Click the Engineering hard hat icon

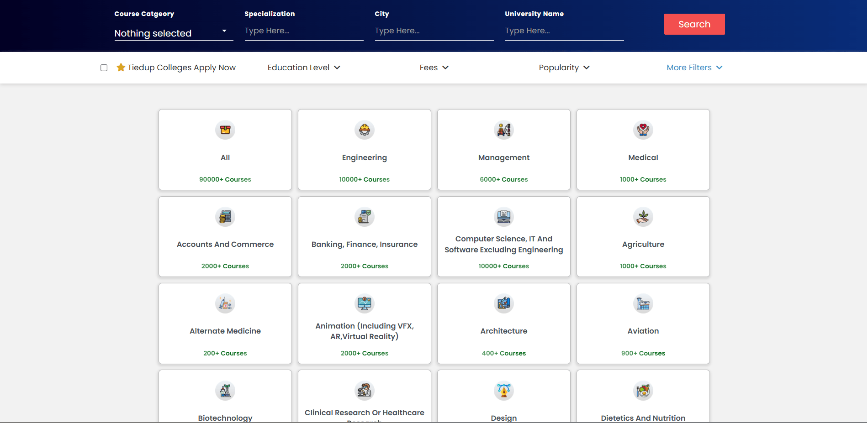pyautogui.click(x=364, y=130)
